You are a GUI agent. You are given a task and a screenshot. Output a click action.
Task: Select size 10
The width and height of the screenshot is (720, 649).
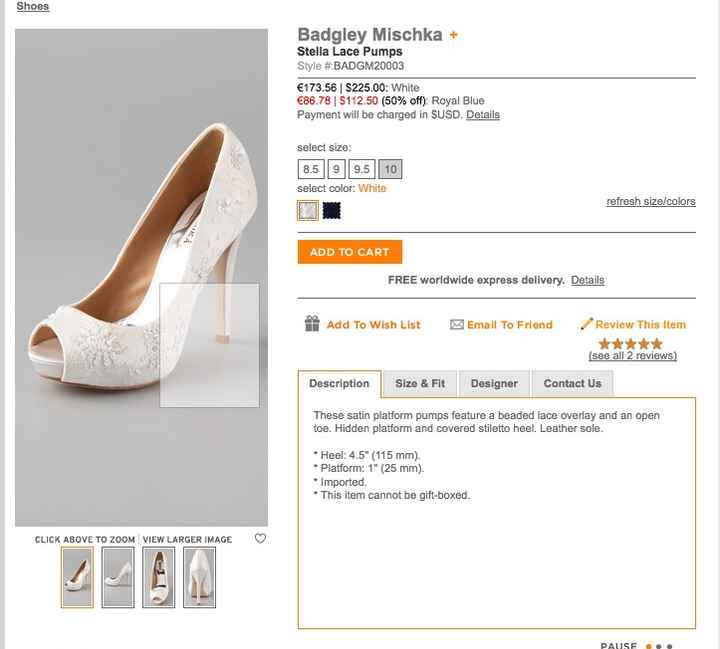click(x=390, y=169)
